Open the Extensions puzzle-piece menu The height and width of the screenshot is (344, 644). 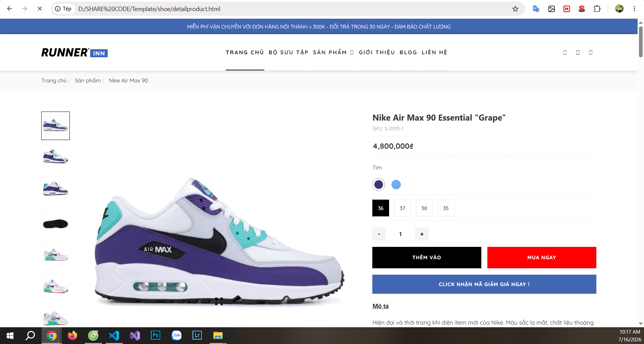tap(597, 9)
